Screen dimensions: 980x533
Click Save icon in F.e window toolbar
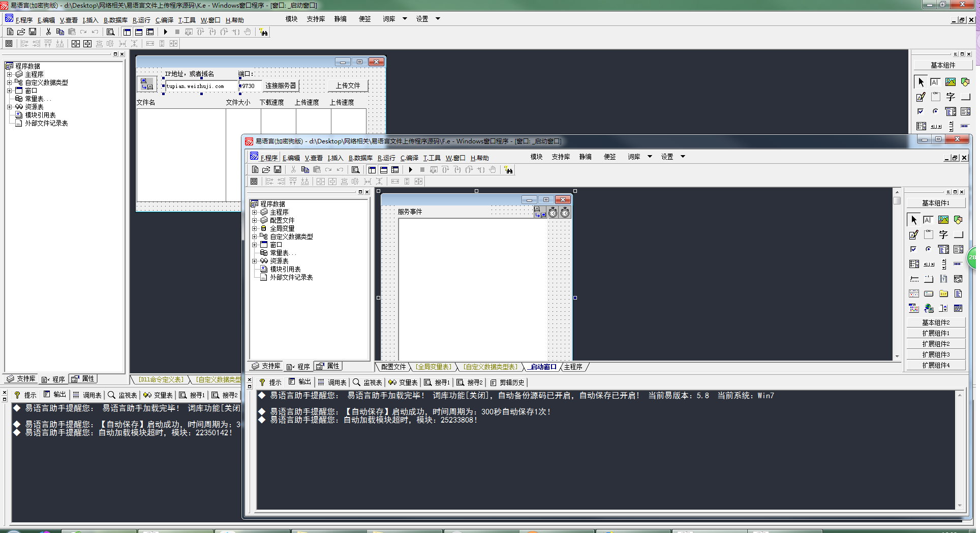(x=278, y=170)
